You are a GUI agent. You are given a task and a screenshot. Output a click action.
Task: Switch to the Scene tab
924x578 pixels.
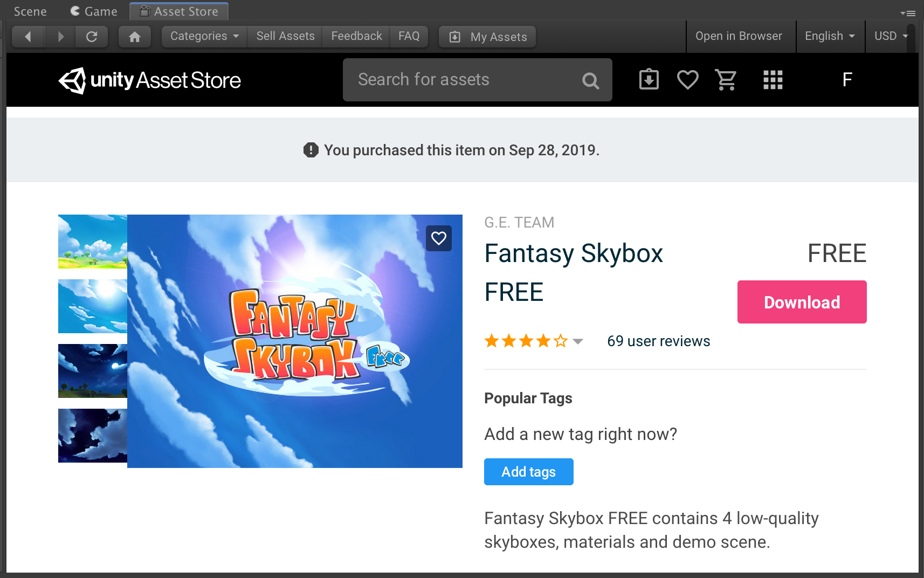click(30, 11)
